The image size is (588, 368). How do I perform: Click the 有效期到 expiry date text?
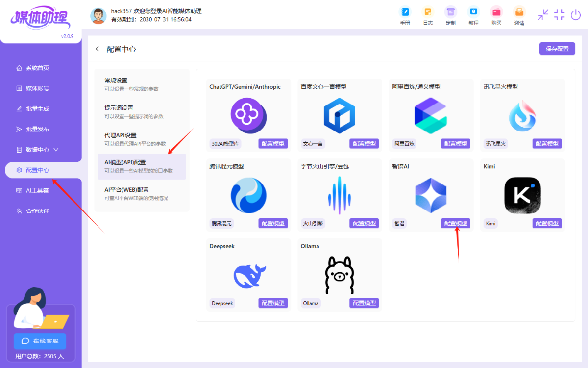coord(151,20)
